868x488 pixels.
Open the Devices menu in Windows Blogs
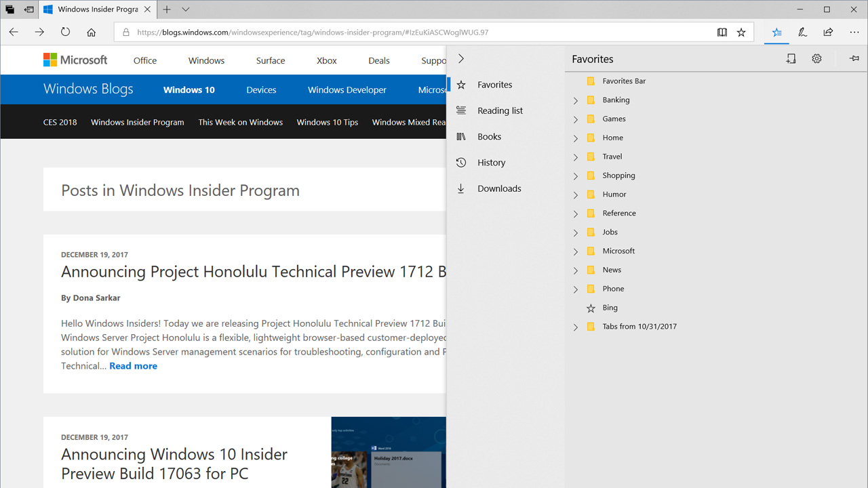[x=261, y=89]
